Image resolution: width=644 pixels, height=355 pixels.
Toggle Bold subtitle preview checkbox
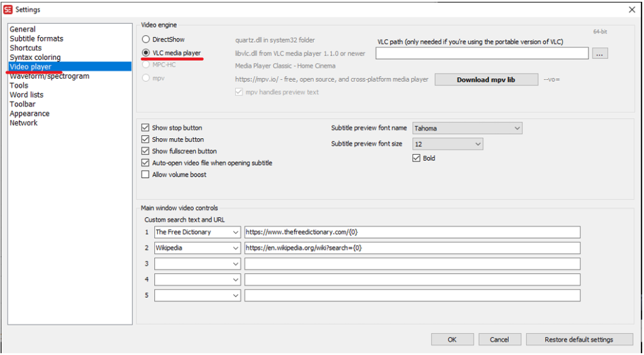coord(416,158)
